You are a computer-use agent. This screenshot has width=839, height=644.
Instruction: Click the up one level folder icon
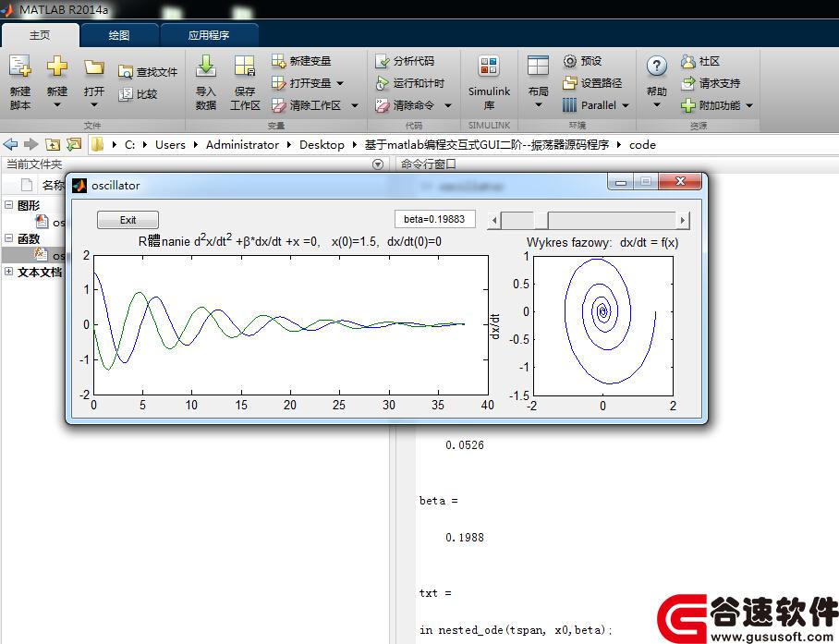[53, 144]
